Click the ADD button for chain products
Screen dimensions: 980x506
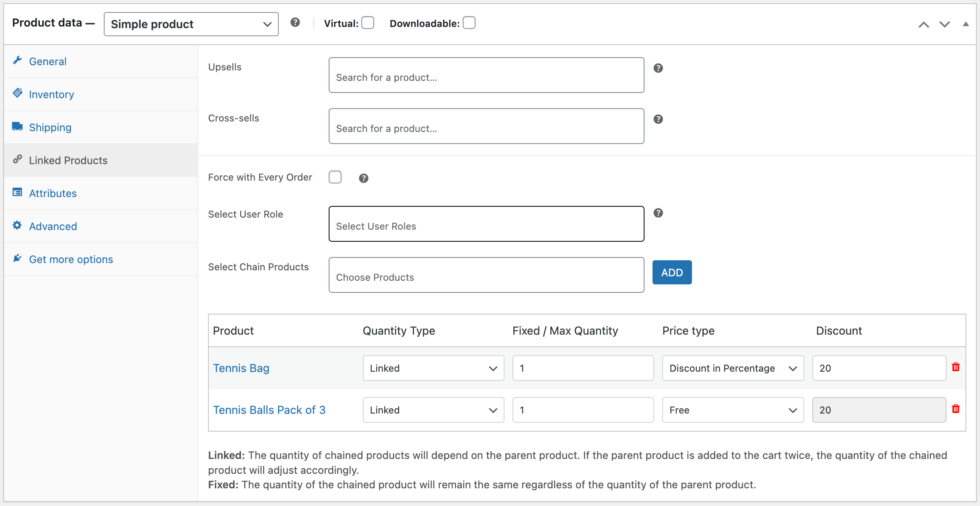coord(672,272)
